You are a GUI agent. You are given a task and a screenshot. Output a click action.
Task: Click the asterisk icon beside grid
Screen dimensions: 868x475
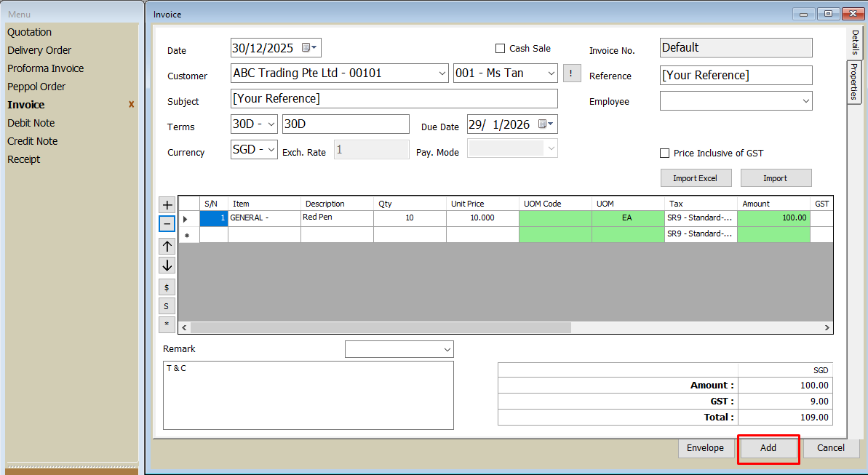167,324
